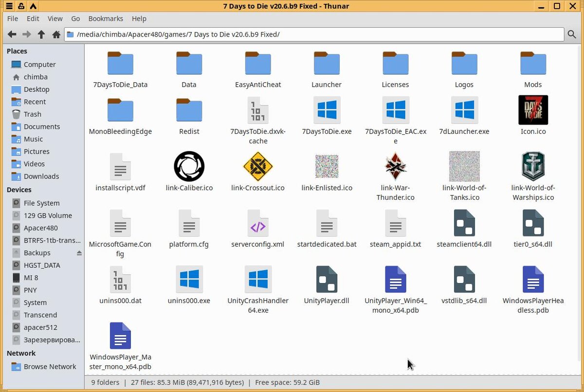
Task: Select the link-World-of-Tanks.ico icon
Action: point(464,166)
